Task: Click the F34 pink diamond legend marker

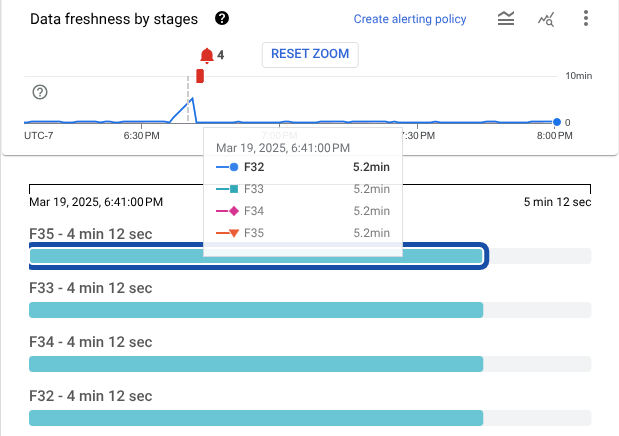Action: (x=233, y=211)
